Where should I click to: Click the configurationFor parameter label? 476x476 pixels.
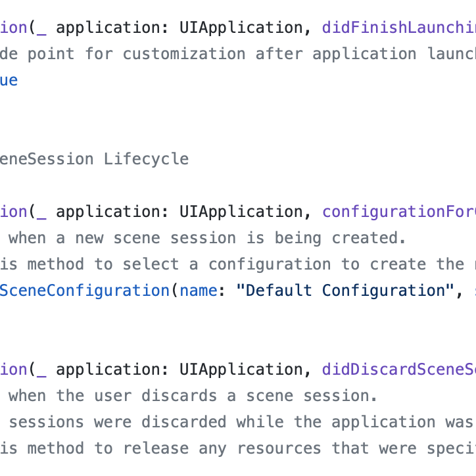point(399,212)
